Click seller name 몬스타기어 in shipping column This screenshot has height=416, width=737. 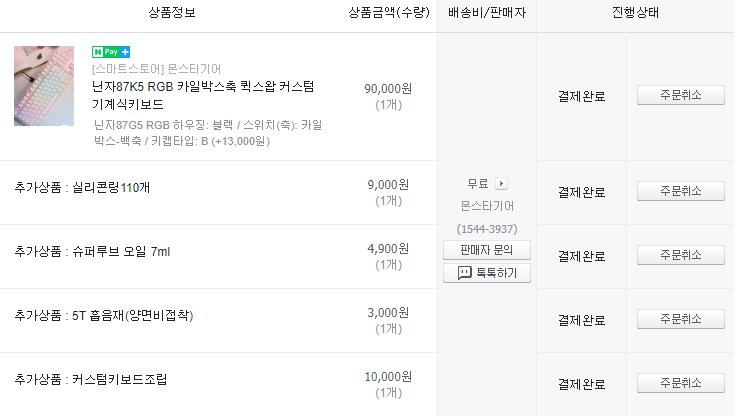click(487, 206)
